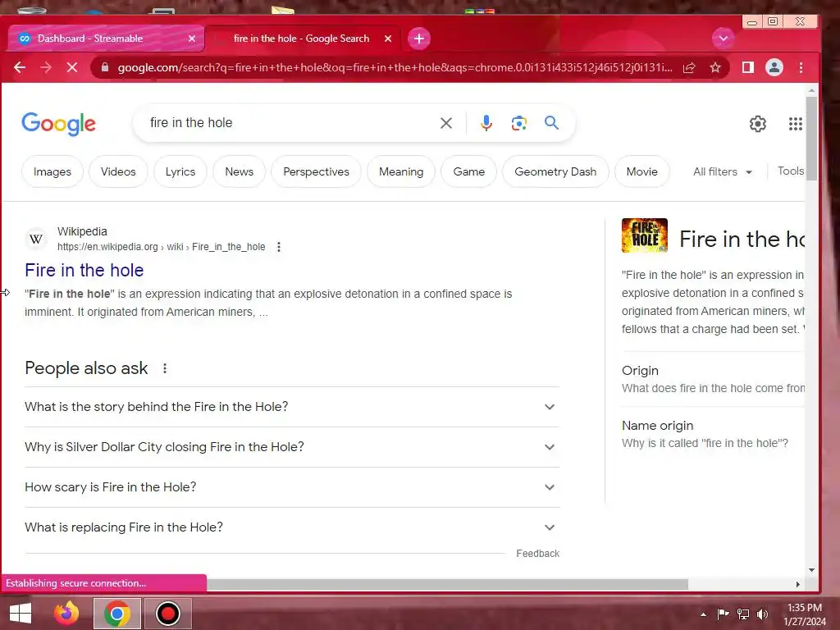
Task: Click the padlock site info icon
Action: click(105, 67)
